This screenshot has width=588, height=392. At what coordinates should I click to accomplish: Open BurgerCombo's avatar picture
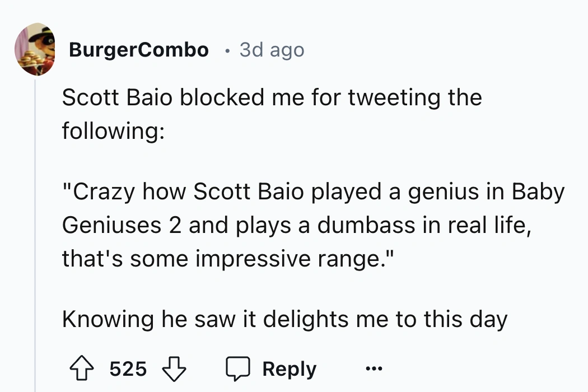tap(35, 49)
